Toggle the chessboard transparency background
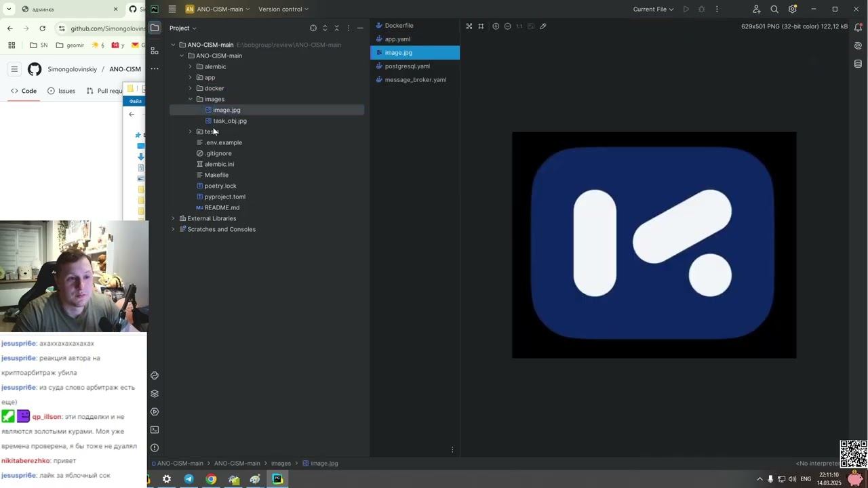 (x=469, y=26)
